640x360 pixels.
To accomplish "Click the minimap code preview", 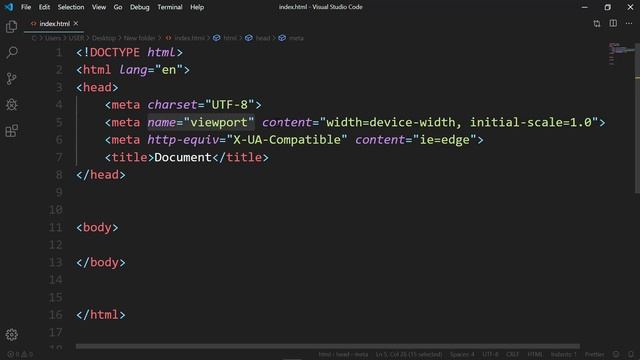I will (622, 53).
